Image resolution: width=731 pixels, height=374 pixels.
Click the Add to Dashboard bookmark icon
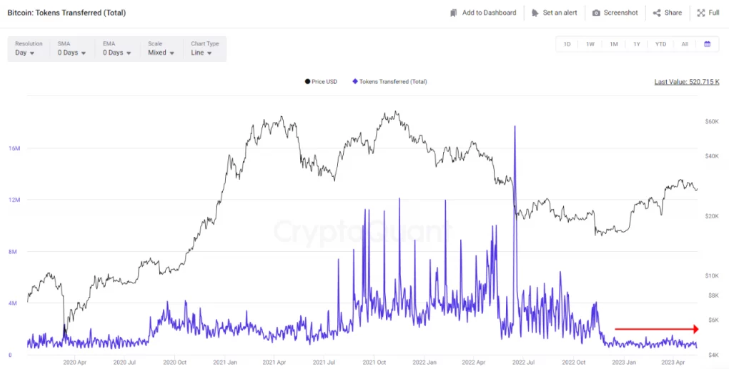pyautogui.click(x=454, y=13)
